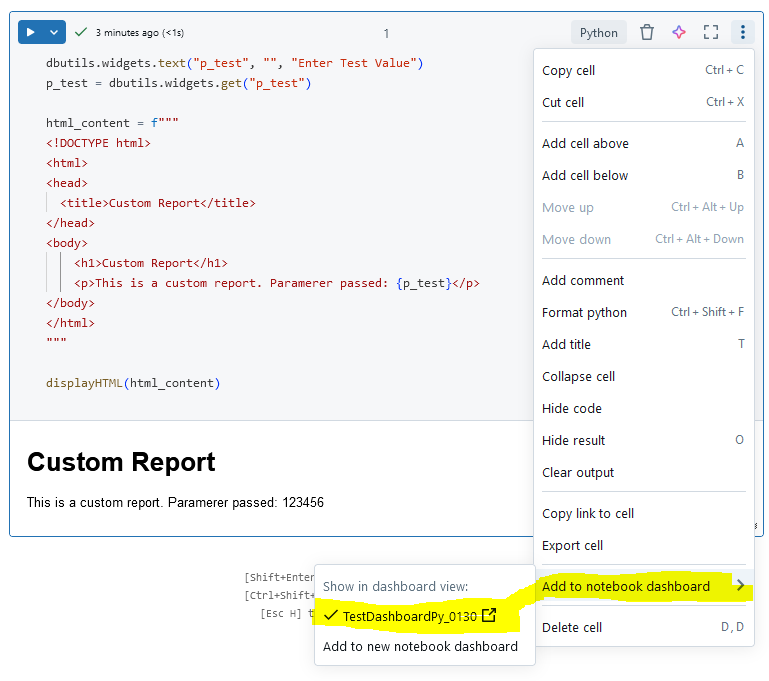This screenshot has width=769, height=681.
Task: Toggle Hide result option
Action: coord(574,440)
